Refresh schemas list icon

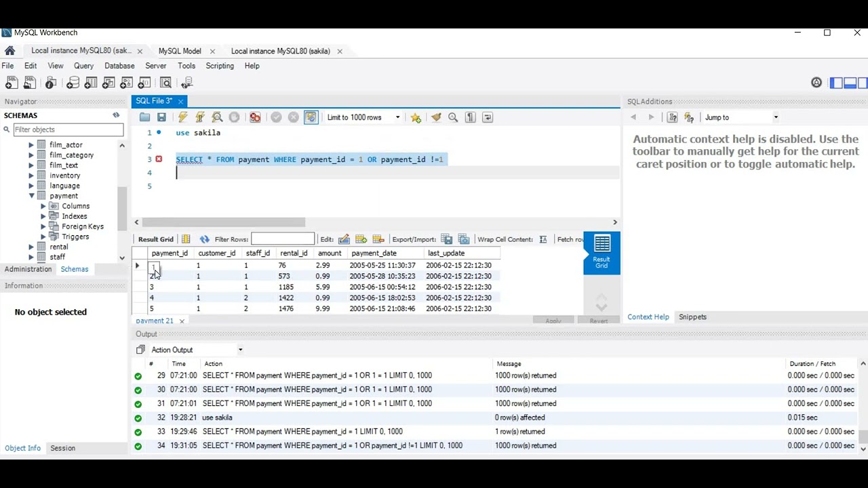(x=116, y=115)
